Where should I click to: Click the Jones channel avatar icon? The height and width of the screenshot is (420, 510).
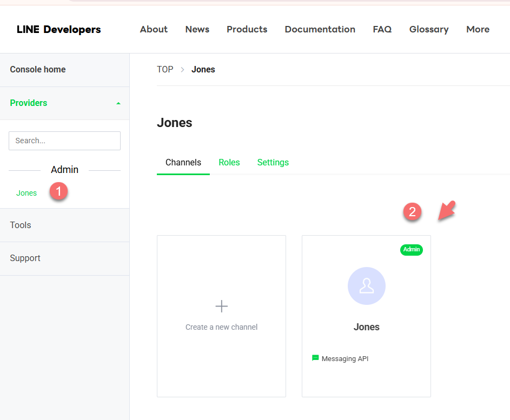tap(367, 286)
